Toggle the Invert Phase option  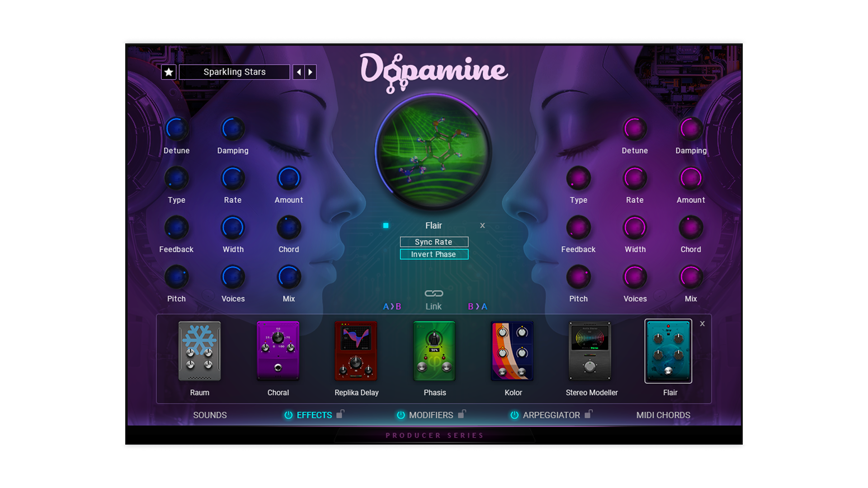pyautogui.click(x=434, y=254)
